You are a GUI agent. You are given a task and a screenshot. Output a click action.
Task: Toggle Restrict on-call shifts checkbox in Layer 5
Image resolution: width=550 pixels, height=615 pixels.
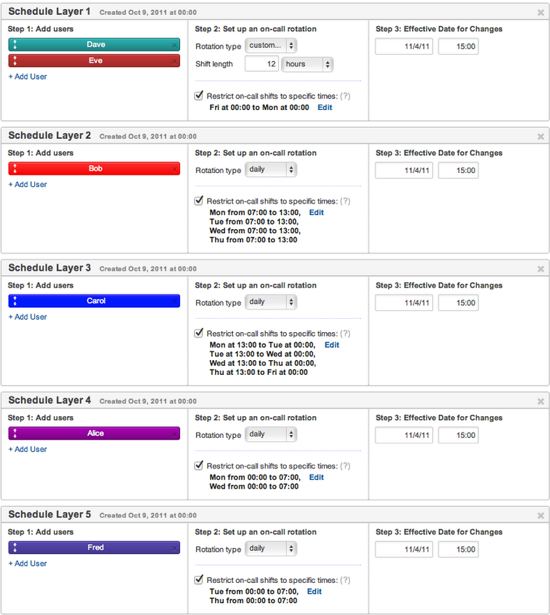click(x=199, y=579)
